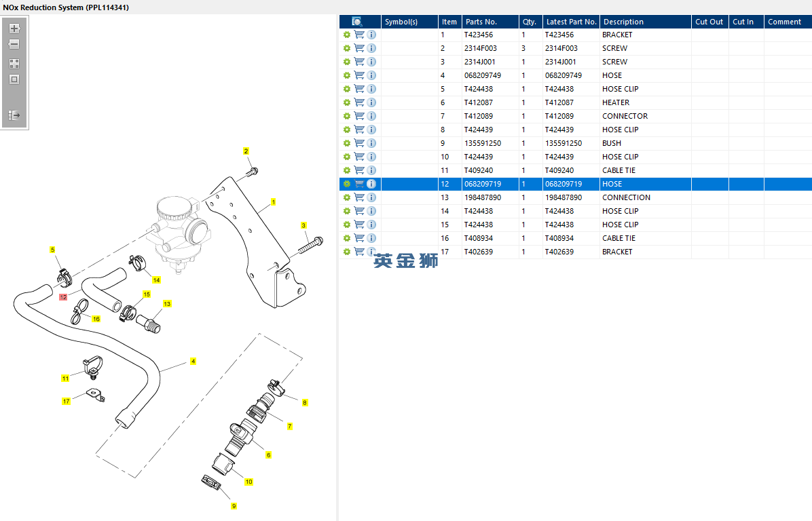The image size is (812, 521).
Task: Click the Description column header
Action: click(x=645, y=22)
